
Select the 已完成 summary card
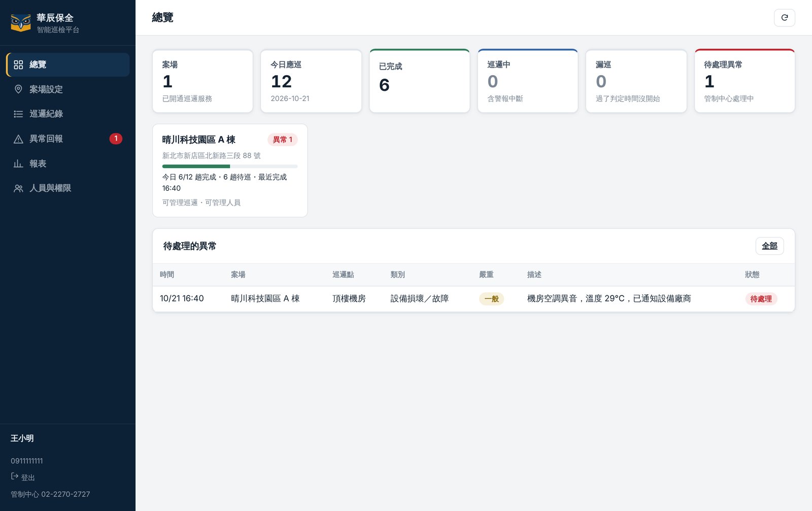point(419,81)
